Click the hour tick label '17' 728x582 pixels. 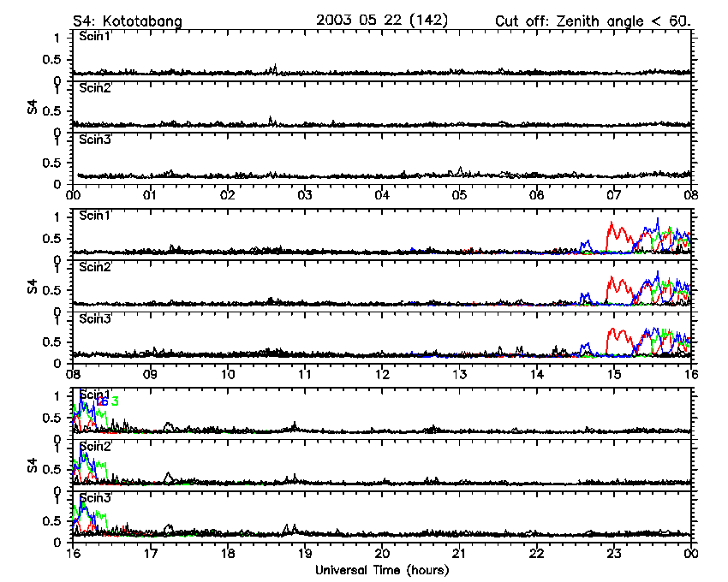point(150,553)
